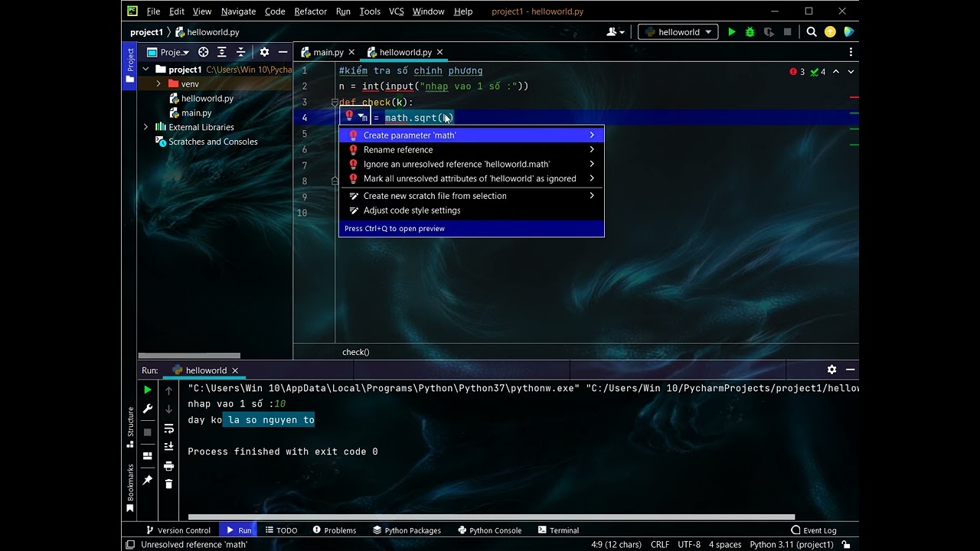980x551 pixels.
Task: Choose Mark all unresolved attributes as ignored
Action: (471, 178)
